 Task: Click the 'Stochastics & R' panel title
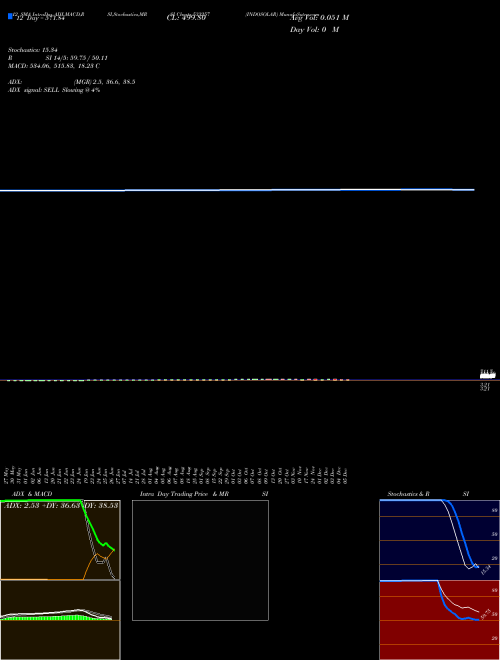[x=409, y=494]
